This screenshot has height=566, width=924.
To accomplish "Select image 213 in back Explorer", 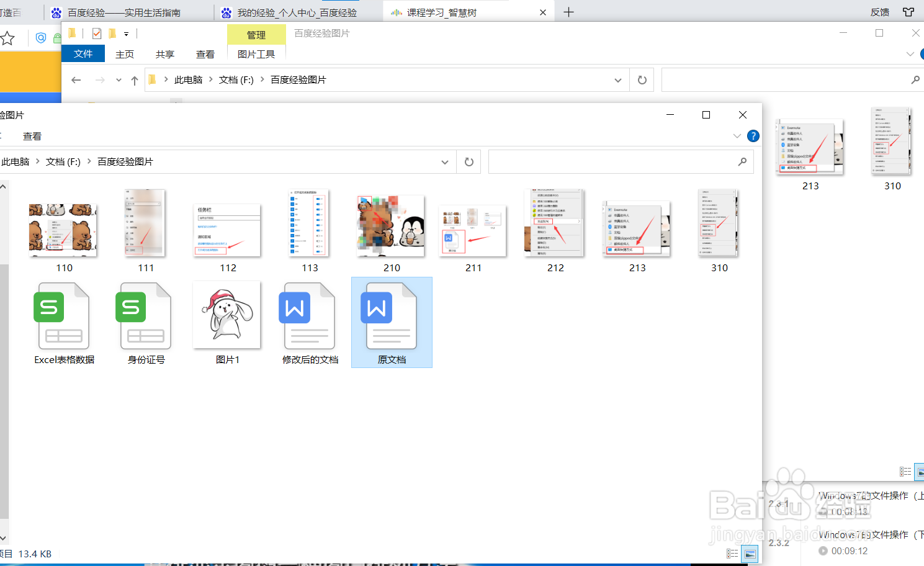I will click(810, 146).
